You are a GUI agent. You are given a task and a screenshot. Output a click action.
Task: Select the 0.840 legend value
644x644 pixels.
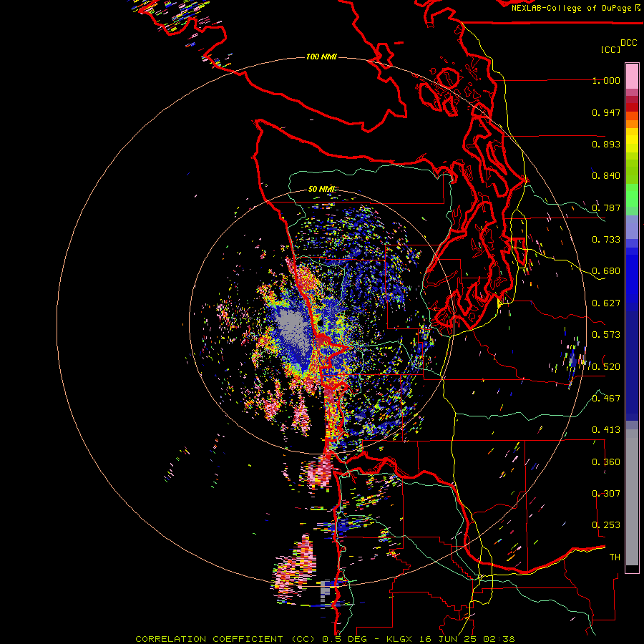pos(606,176)
